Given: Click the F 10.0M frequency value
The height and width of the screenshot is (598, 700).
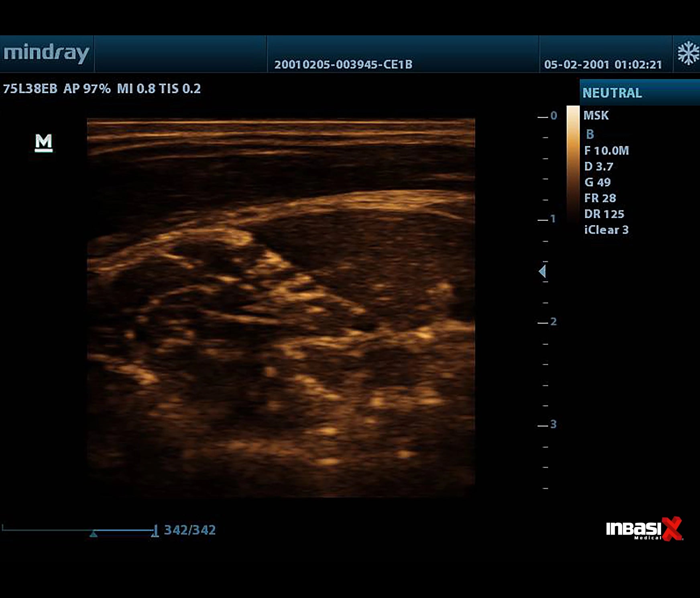Looking at the screenshot, I should (606, 151).
